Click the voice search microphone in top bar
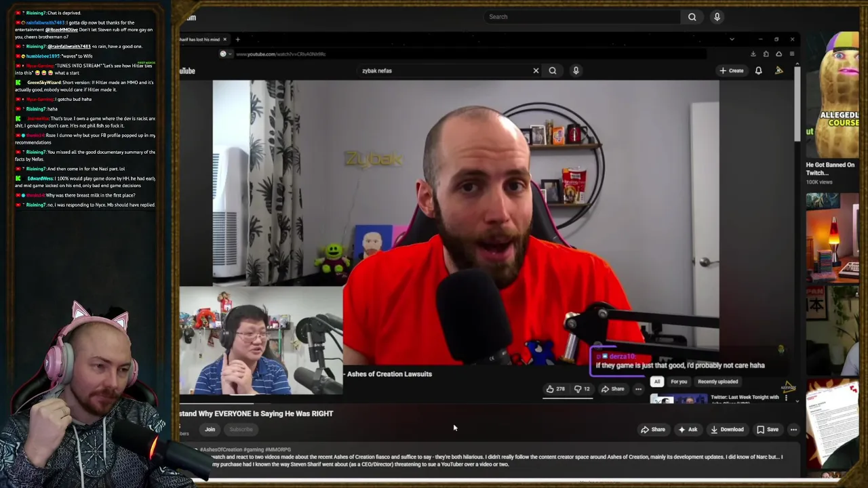868x488 pixels. pyautogui.click(x=717, y=17)
